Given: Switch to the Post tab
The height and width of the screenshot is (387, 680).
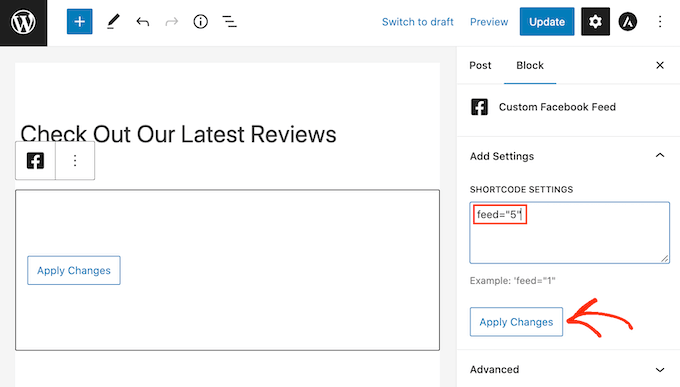Looking at the screenshot, I should click(x=480, y=65).
